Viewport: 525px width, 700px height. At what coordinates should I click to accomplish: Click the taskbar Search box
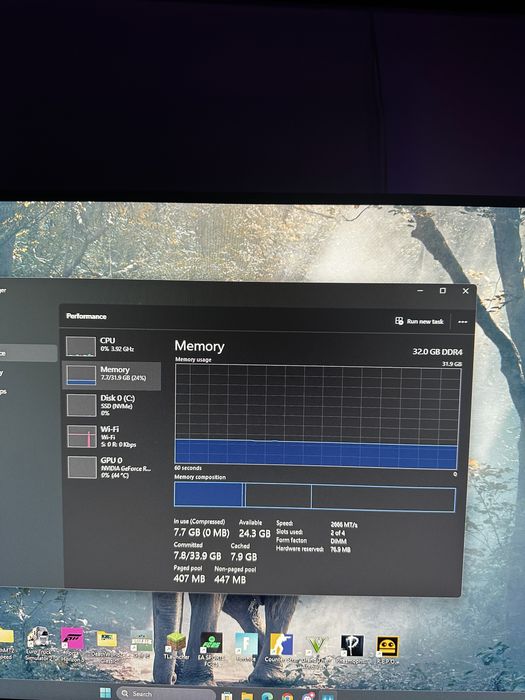(166, 693)
